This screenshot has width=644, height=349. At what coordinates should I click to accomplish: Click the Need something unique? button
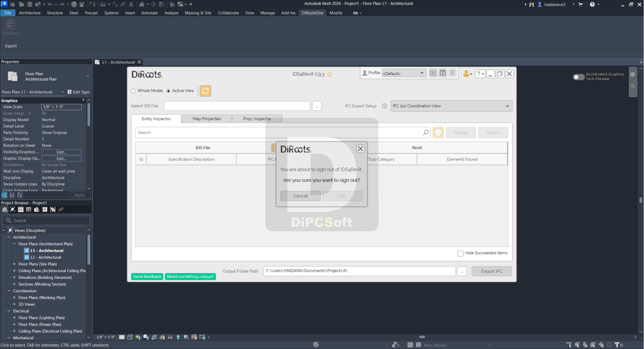(x=190, y=277)
